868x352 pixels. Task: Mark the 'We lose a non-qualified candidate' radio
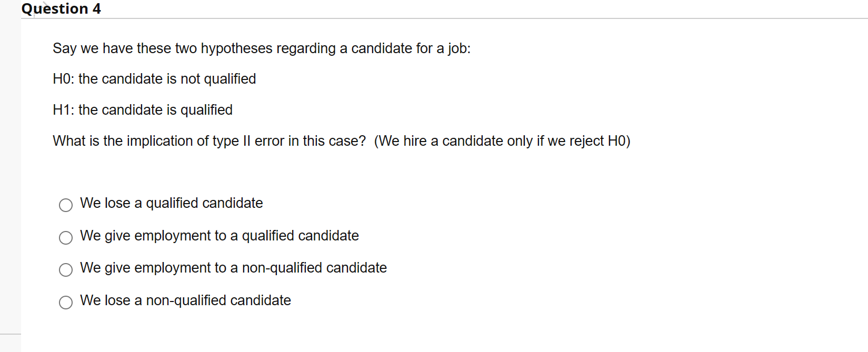pyautogui.click(x=66, y=303)
